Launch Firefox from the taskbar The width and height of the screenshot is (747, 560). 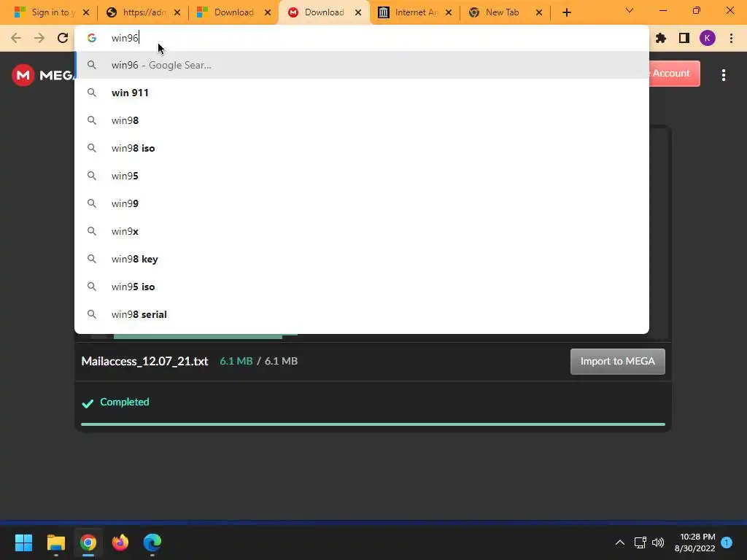pyautogui.click(x=120, y=542)
